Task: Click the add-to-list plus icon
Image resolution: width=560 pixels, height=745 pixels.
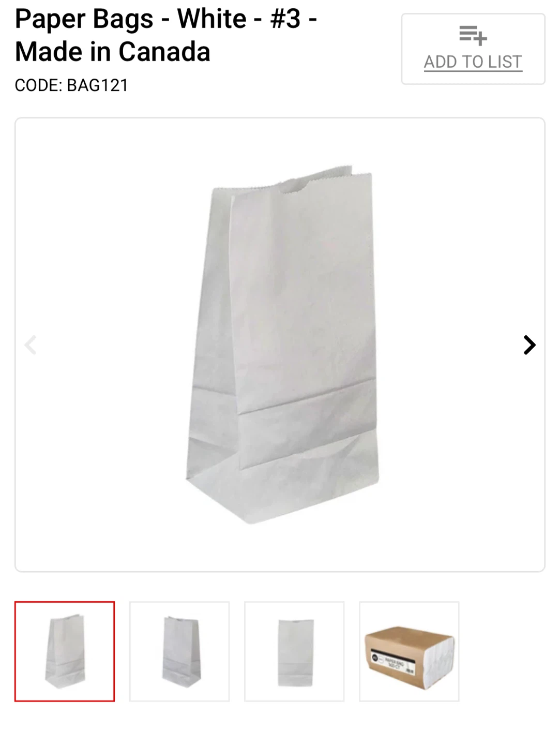Action: point(473,35)
